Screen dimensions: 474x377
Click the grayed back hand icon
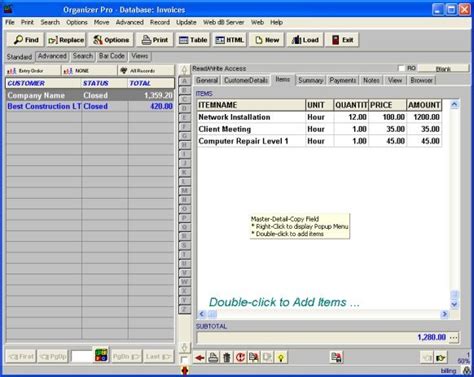(x=427, y=358)
